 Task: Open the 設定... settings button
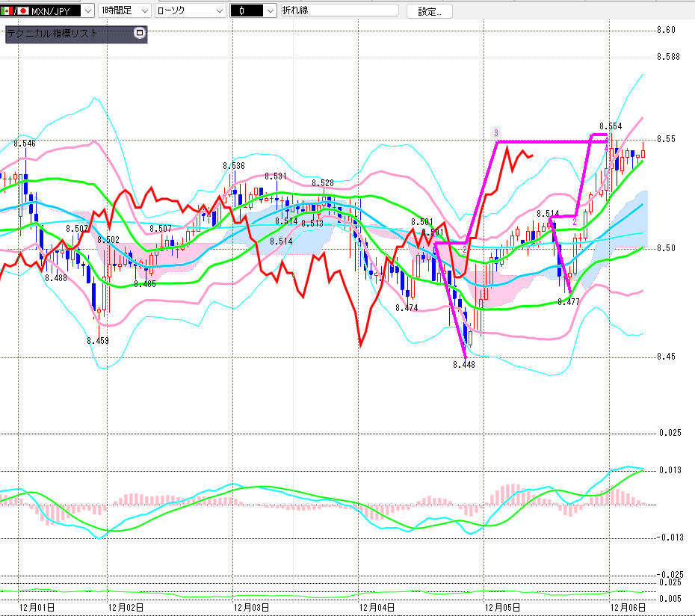coord(429,11)
